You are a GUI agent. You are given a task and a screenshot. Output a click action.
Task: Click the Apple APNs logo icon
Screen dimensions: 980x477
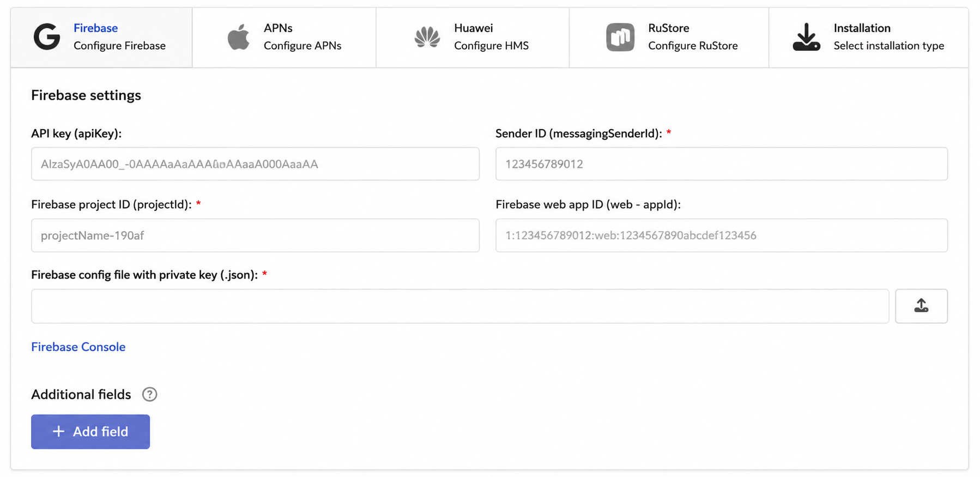[x=238, y=37]
